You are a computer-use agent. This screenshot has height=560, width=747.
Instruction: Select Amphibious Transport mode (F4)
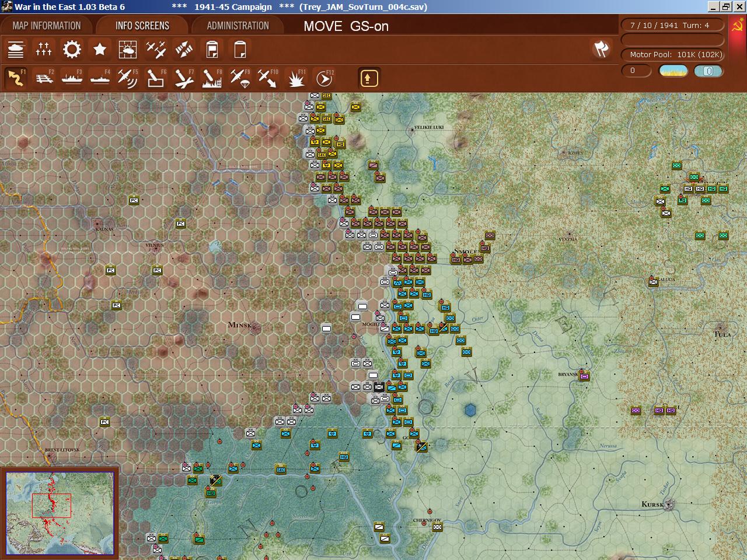(100, 78)
